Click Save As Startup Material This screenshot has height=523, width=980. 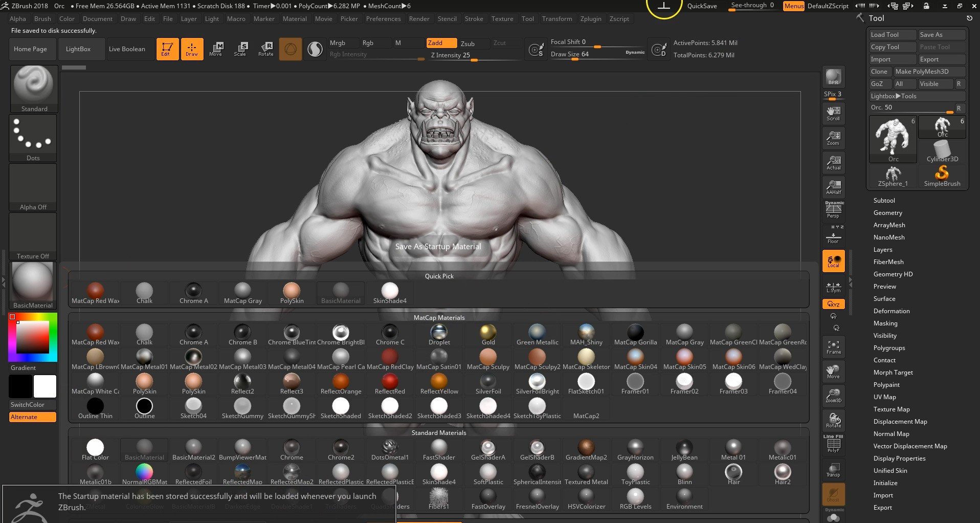[438, 247]
